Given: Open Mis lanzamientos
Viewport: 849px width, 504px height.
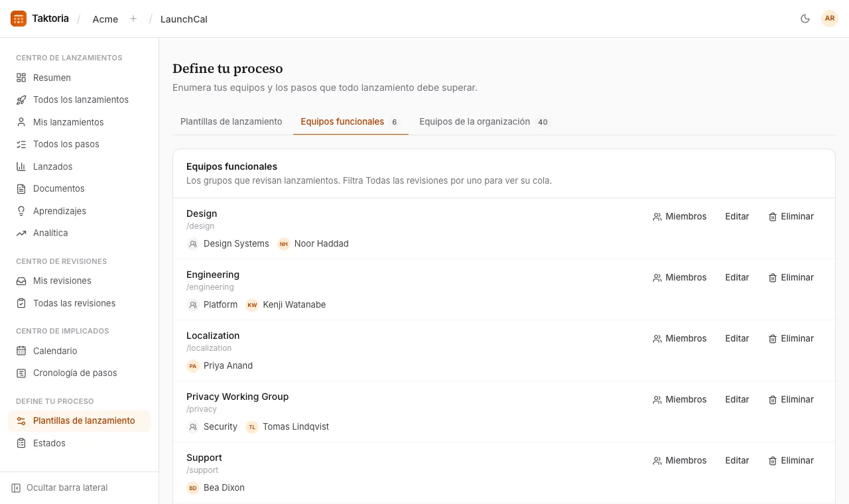Looking at the screenshot, I should 79,122.
